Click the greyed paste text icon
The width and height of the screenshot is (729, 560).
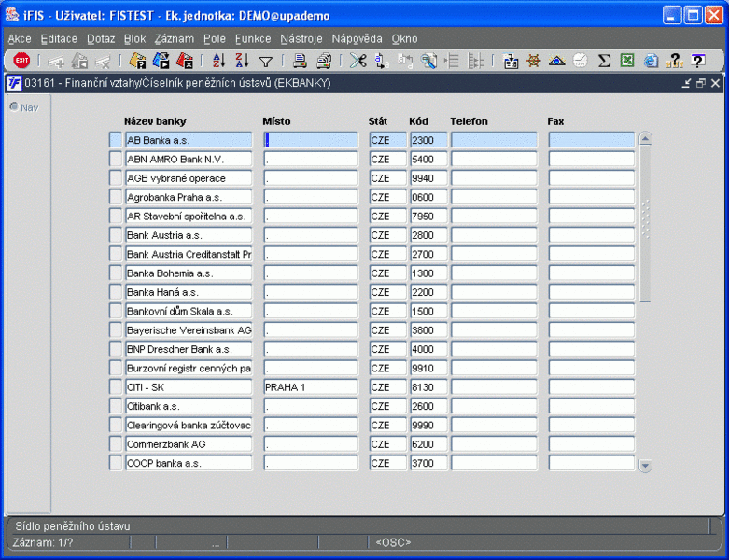click(x=405, y=61)
